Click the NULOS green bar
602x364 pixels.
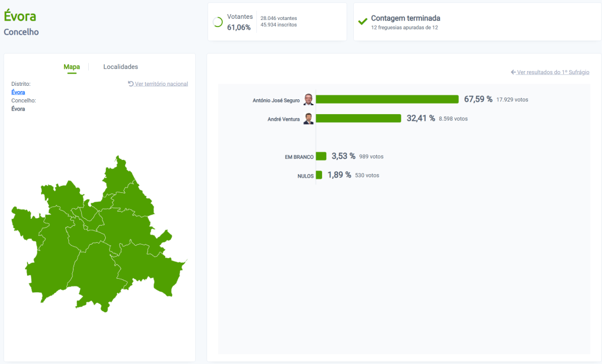point(319,175)
